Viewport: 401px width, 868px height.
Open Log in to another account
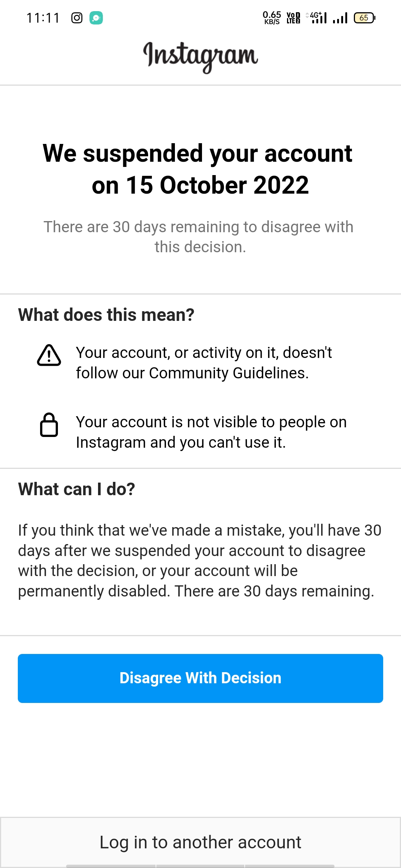200,841
